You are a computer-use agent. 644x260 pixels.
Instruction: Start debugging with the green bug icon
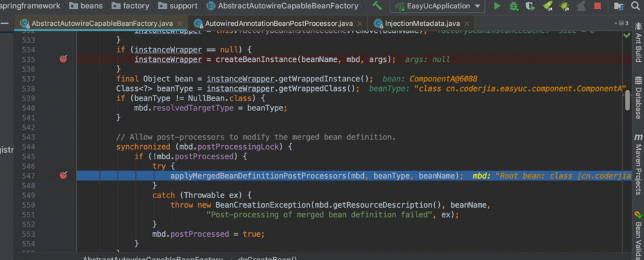(513, 6)
